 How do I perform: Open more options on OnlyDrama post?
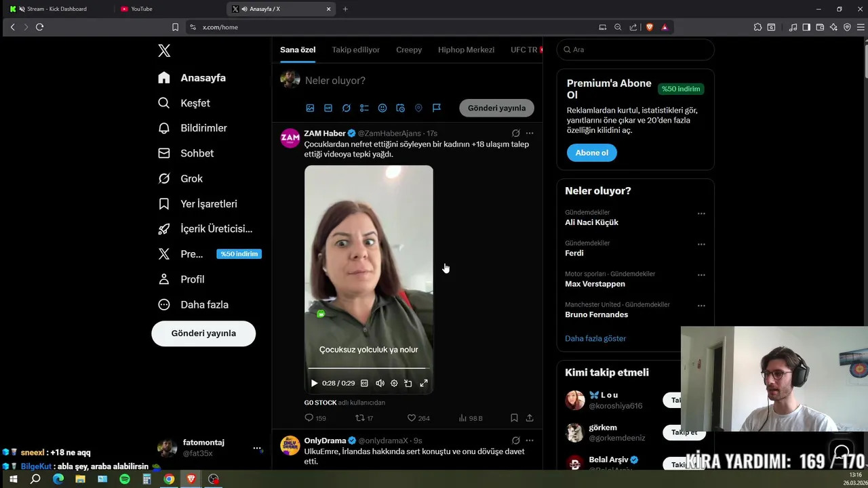530,441
